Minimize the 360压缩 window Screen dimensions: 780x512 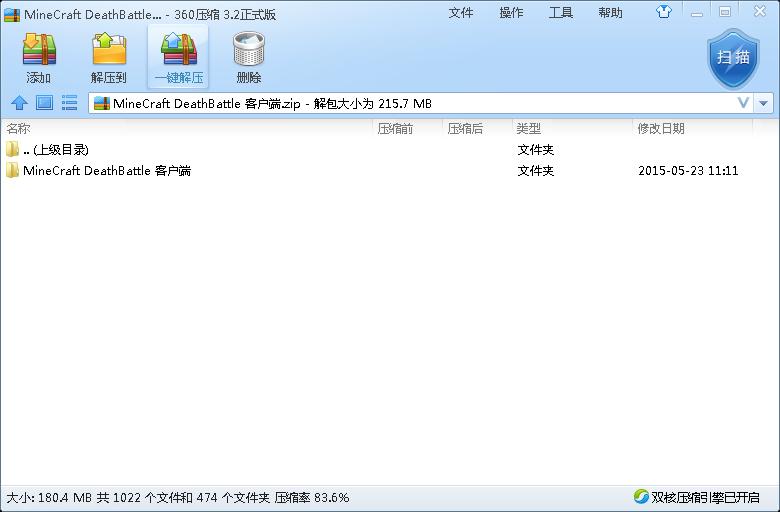click(697, 12)
